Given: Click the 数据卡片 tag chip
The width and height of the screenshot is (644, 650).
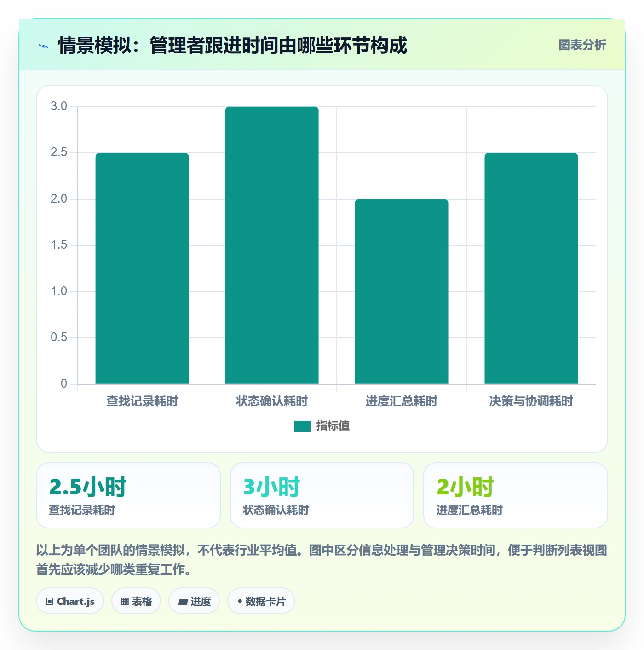Looking at the screenshot, I should coord(261,601).
